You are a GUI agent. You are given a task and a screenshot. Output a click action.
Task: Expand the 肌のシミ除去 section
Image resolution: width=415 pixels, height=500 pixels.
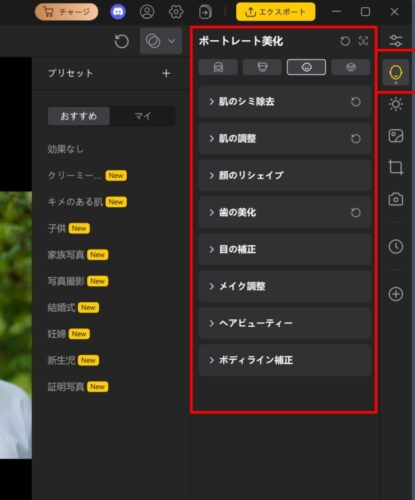click(x=285, y=102)
